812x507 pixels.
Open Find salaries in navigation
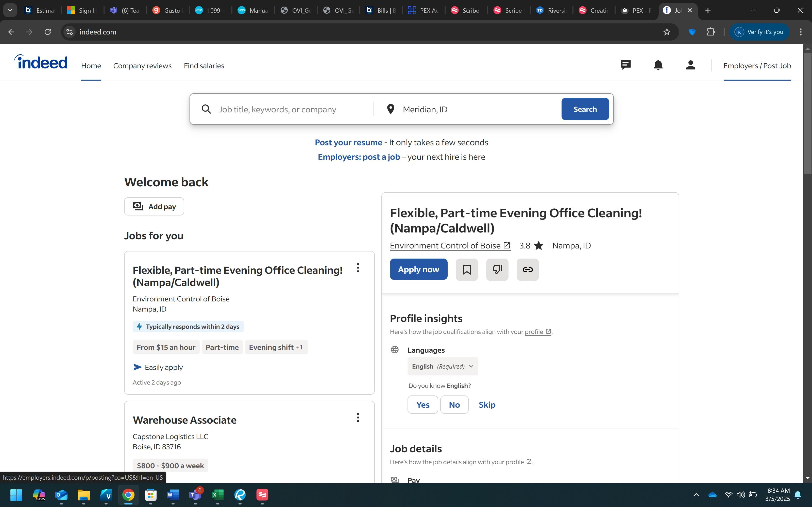pyautogui.click(x=204, y=66)
